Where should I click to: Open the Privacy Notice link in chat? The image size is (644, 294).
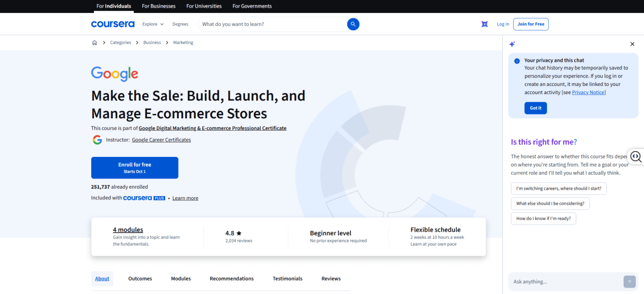(x=589, y=92)
